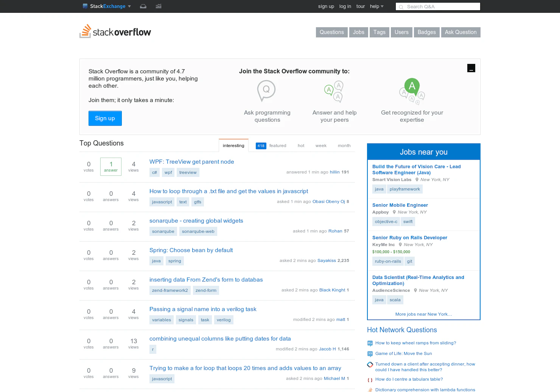Viewport: 560px width, 392px height.
Task: Expand the help dropdown menu
Action: pos(376,6)
